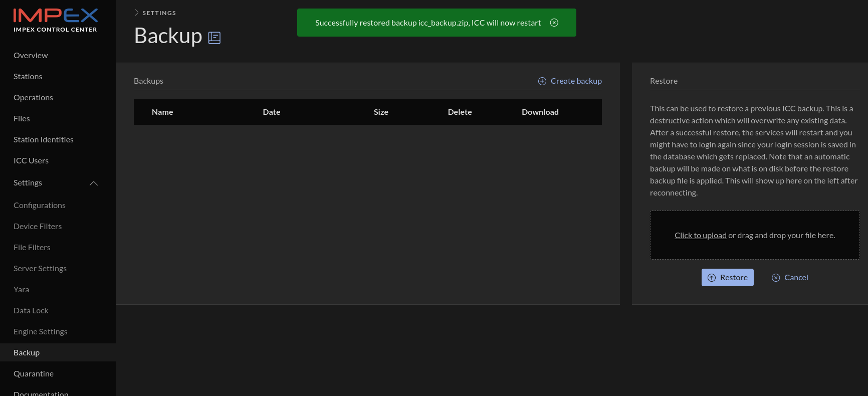Viewport: 868px width, 396px height.
Task: Dismiss the green success notification
Action: (x=554, y=23)
